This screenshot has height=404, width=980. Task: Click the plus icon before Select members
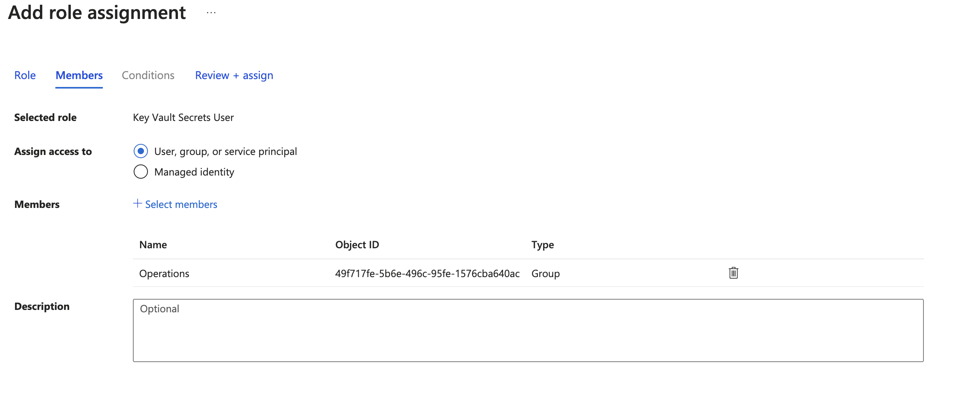[x=137, y=204]
